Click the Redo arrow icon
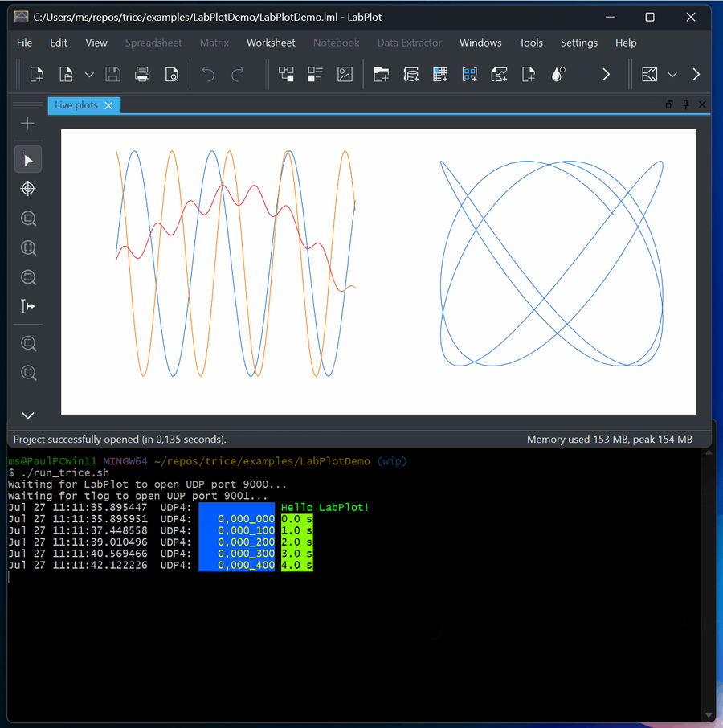Viewport: 723px width, 728px height. pyautogui.click(x=238, y=74)
